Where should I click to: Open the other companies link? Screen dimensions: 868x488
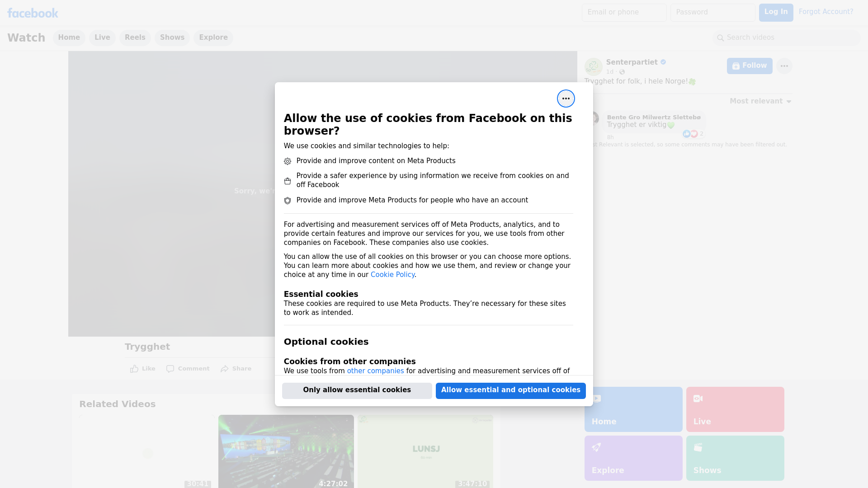click(x=375, y=371)
